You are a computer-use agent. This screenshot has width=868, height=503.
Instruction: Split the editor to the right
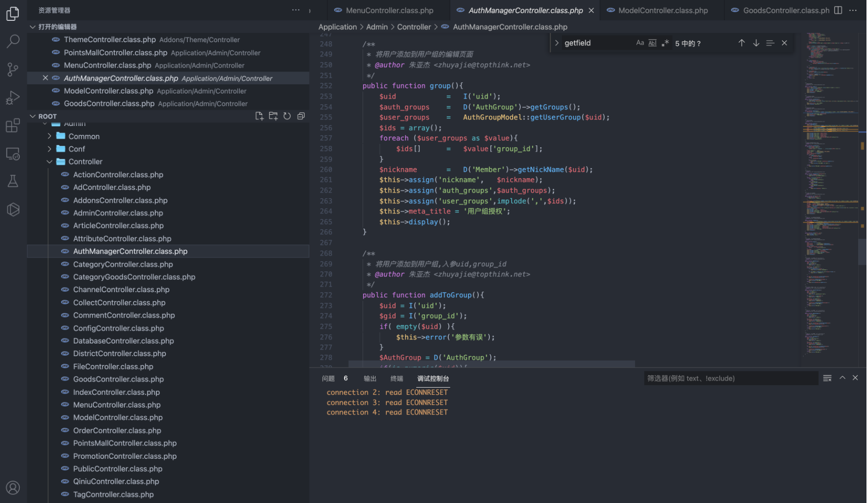click(838, 10)
